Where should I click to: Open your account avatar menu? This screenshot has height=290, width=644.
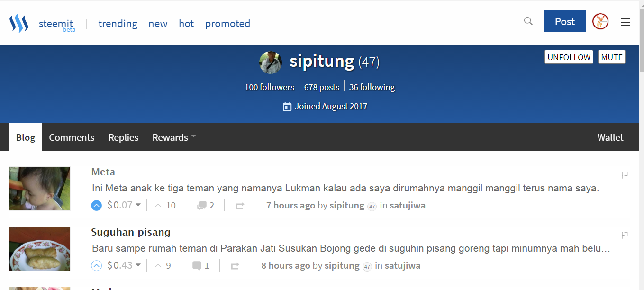click(x=600, y=21)
